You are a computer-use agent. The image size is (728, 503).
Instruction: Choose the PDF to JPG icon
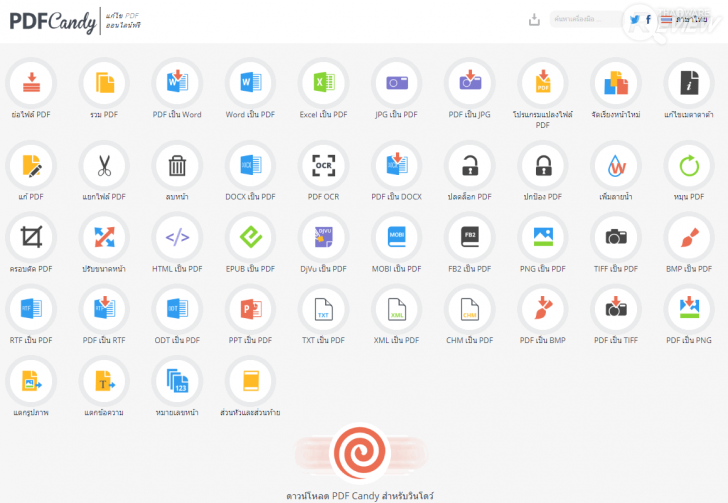470,83
